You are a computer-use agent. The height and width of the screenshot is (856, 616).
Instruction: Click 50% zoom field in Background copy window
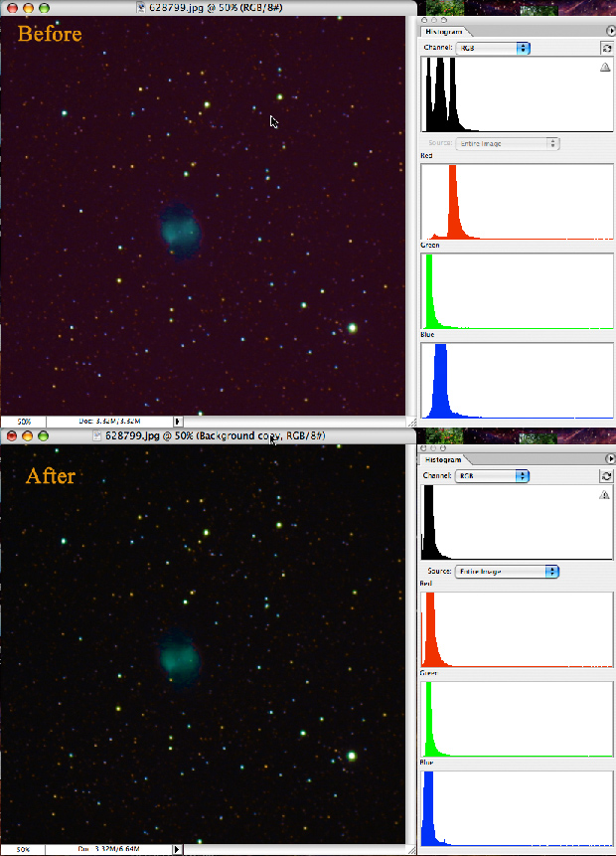[24, 849]
